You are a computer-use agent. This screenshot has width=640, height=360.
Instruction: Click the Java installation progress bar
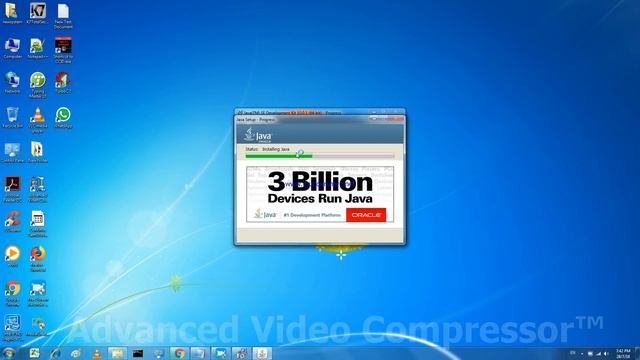pyautogui.click(x=320, y=156)
